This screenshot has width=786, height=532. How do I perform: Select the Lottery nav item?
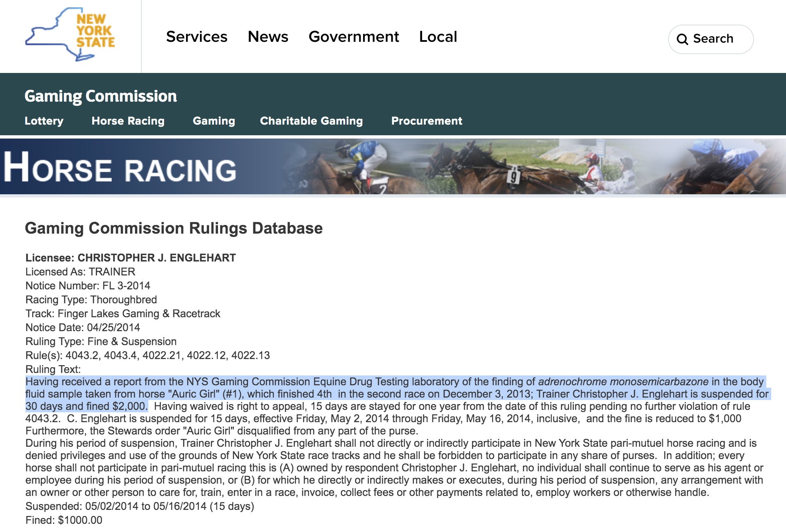[44, 121]
